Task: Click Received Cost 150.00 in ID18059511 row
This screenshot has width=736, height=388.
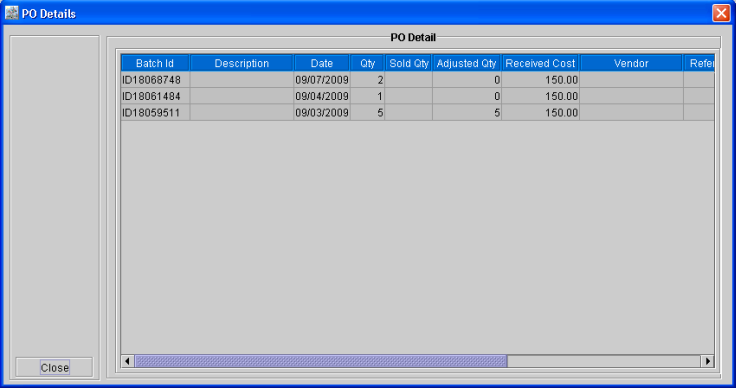Action: pyautogui.click(x=540, y=113)
